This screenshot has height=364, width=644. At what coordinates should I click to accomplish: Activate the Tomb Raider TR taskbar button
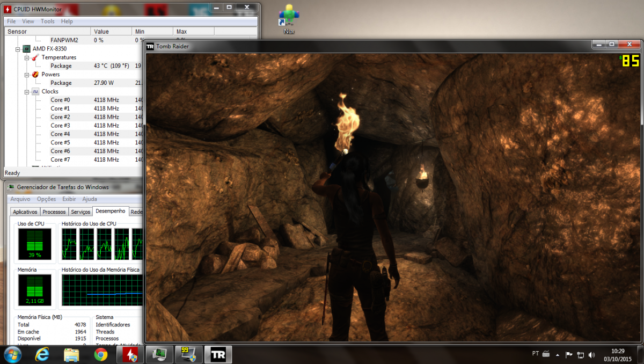click(x=218, y=354)
